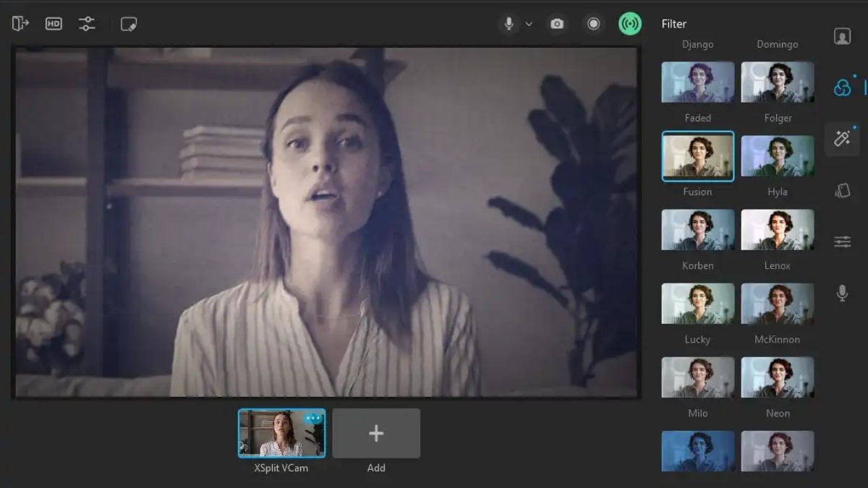The height and width of the screenshot is (488, 868).
Task: Open the rotate/flip cards sidebar icon
Action: 842,190
